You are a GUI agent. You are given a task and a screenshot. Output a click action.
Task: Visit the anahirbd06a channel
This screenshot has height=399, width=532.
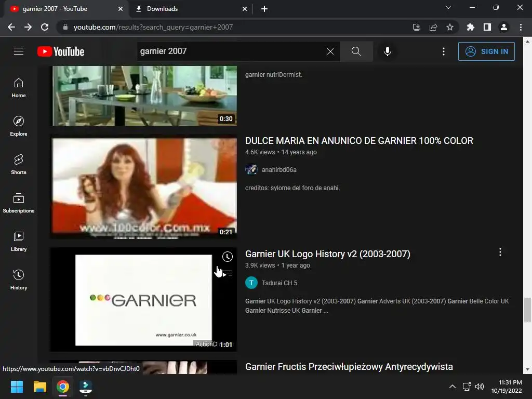coord(279,170)
